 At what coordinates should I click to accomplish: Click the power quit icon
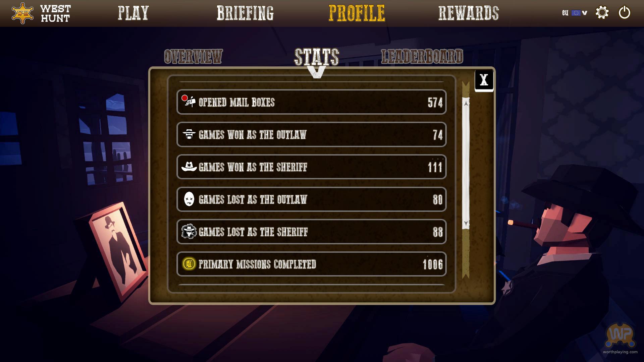[x=624, y=13]
